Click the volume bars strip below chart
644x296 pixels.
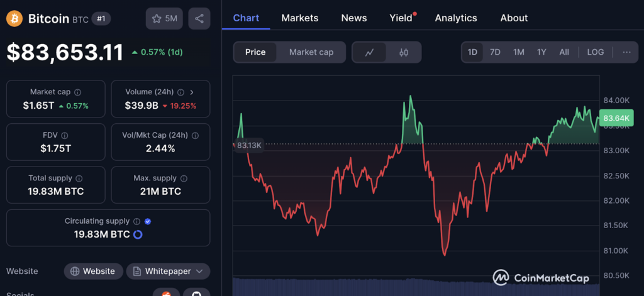415,286
